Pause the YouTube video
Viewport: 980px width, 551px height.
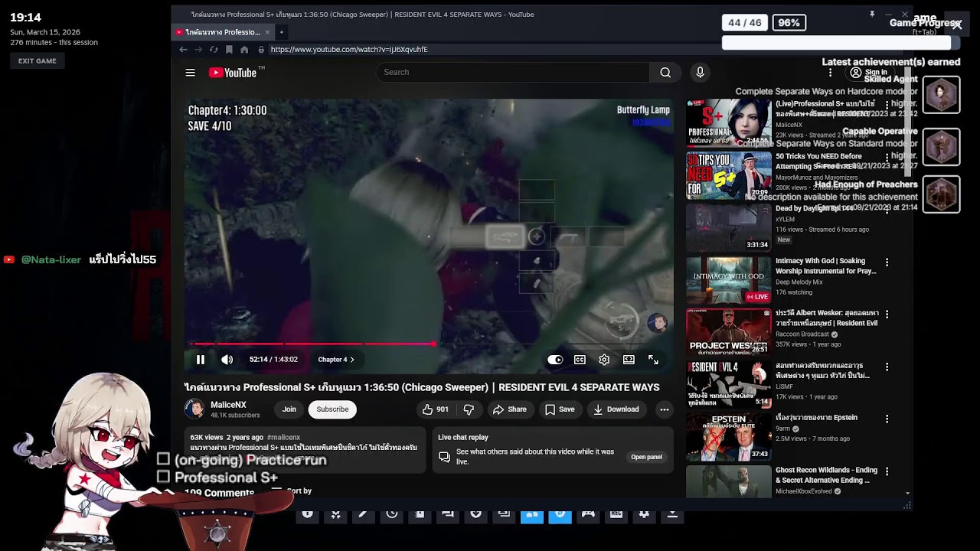pos(201,360)
